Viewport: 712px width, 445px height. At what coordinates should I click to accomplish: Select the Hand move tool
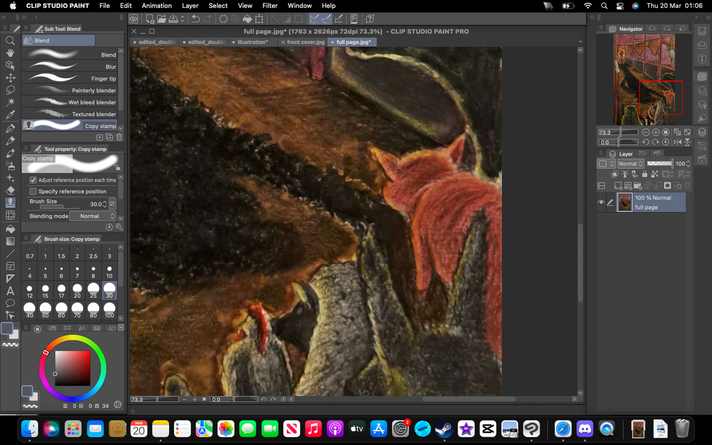10,53
